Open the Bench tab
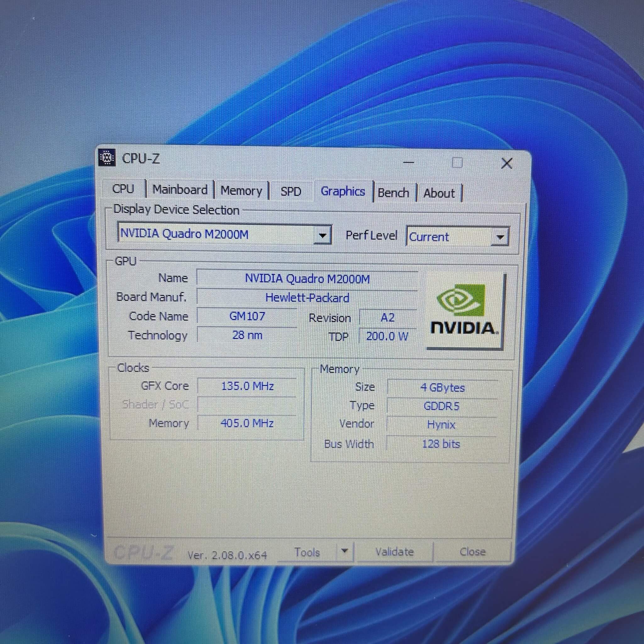This screenshot has height=644, width=644. click(x=393, y=193)
